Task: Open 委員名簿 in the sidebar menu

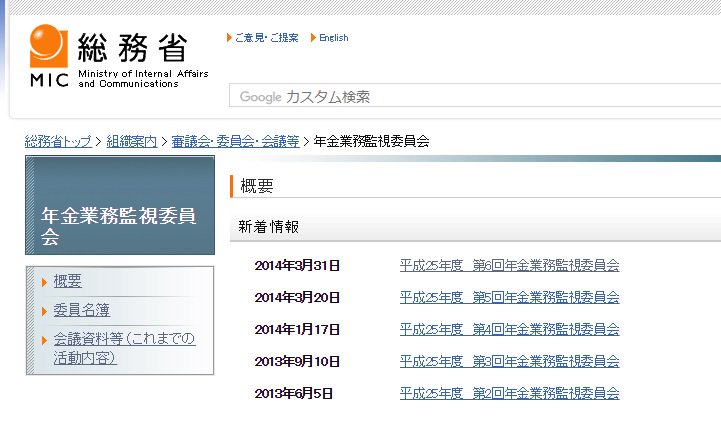Action: (x=82, y=310)
